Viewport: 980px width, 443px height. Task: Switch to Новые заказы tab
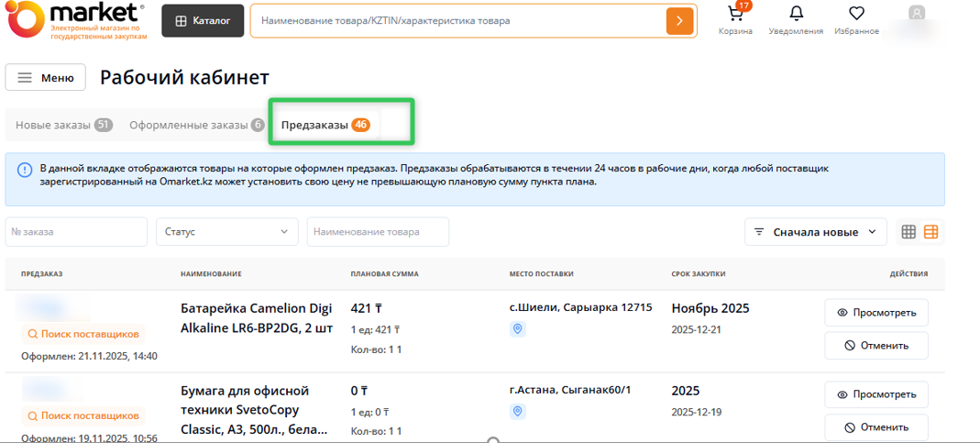[x=63, y=125]
